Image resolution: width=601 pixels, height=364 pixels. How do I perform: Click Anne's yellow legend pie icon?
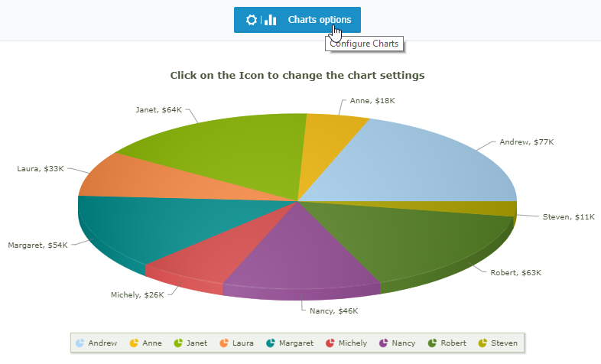point(134,343)
